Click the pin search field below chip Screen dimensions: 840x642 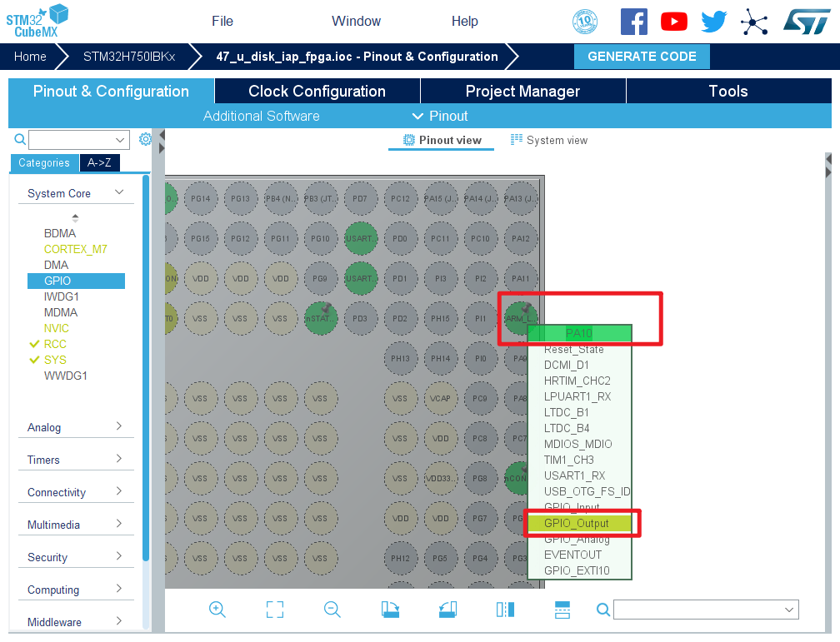[706, 610]
